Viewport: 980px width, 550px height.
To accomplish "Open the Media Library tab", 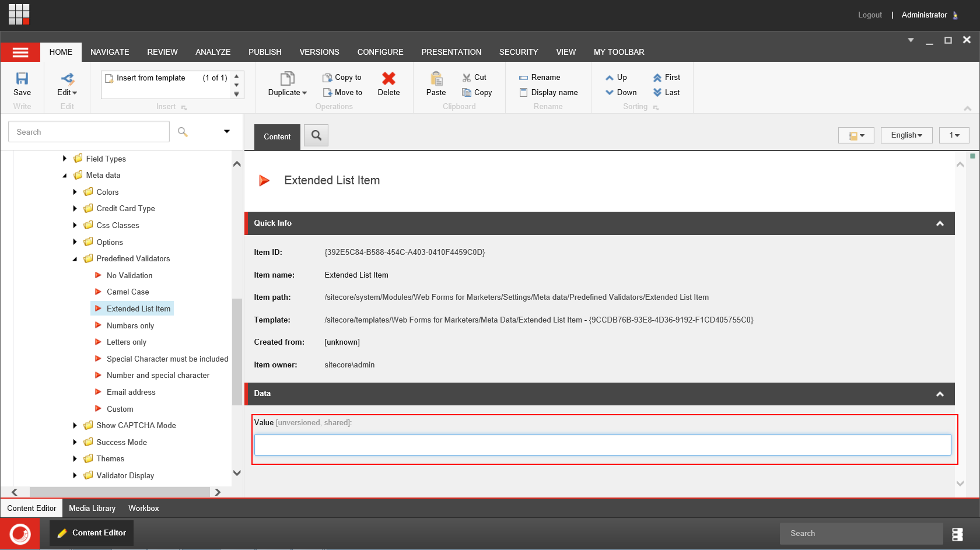I will tap(92, 509).
